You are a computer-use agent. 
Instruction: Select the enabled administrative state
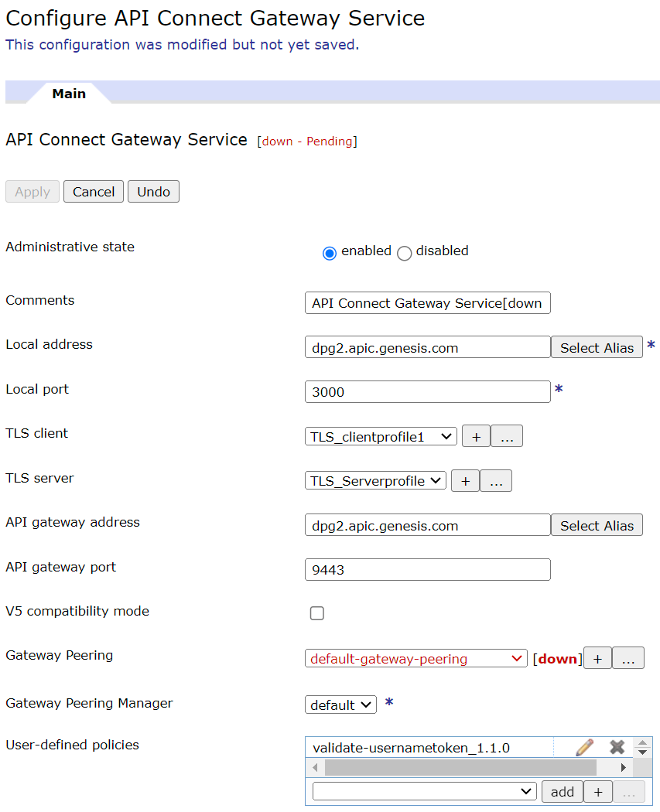[x=330, y=252]
